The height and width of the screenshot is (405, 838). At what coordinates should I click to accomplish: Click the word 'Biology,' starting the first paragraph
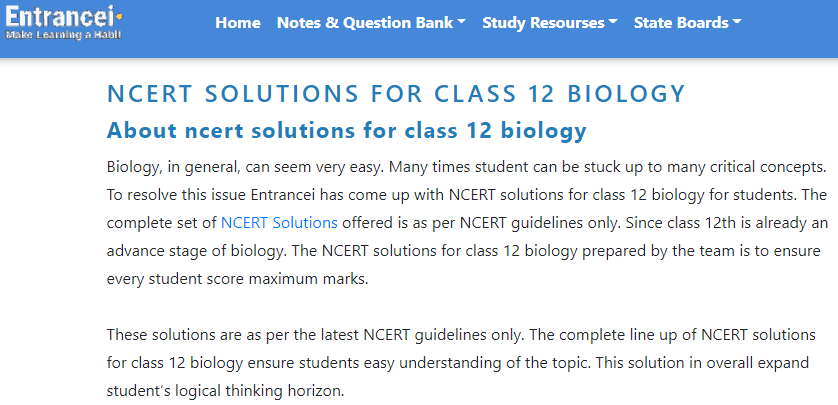click(134, 167)
